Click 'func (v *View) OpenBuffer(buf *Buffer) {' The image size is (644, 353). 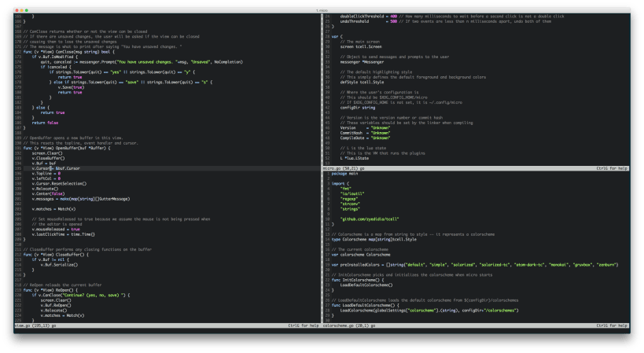(x=67, y=148)
